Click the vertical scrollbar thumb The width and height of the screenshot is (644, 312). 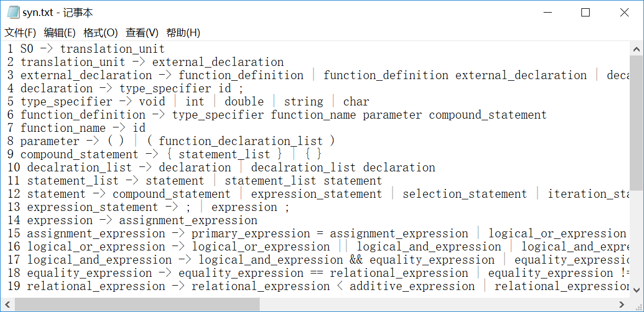[636, 121]
